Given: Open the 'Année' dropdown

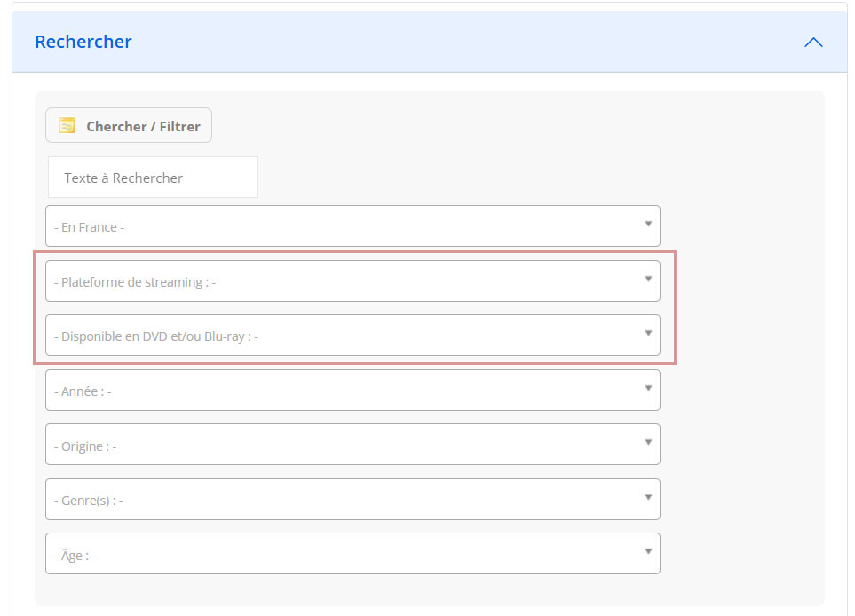Looking at the screenshot, I should [x=352, y=390].
